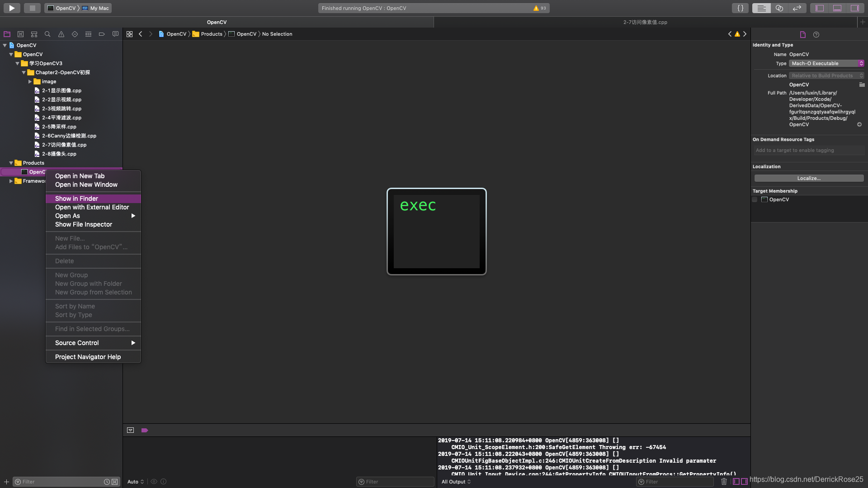Open the Source Control submenu
The height and width of the screenshot is (488, 868).
[93, 343]
